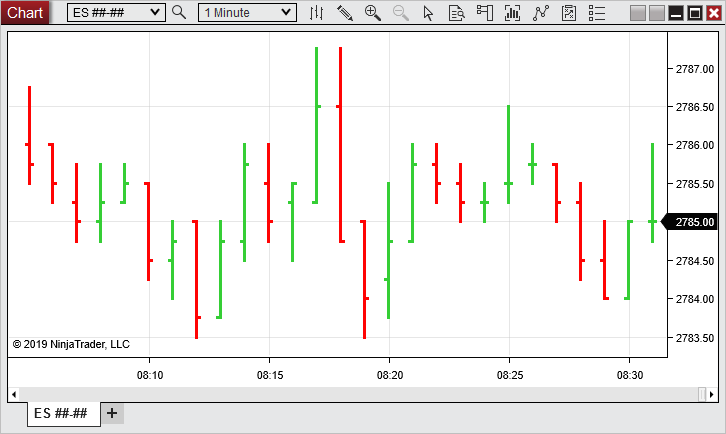Add a new tab with plus button
This screenshot has width=726, height=434.
[x=112, y=413]
